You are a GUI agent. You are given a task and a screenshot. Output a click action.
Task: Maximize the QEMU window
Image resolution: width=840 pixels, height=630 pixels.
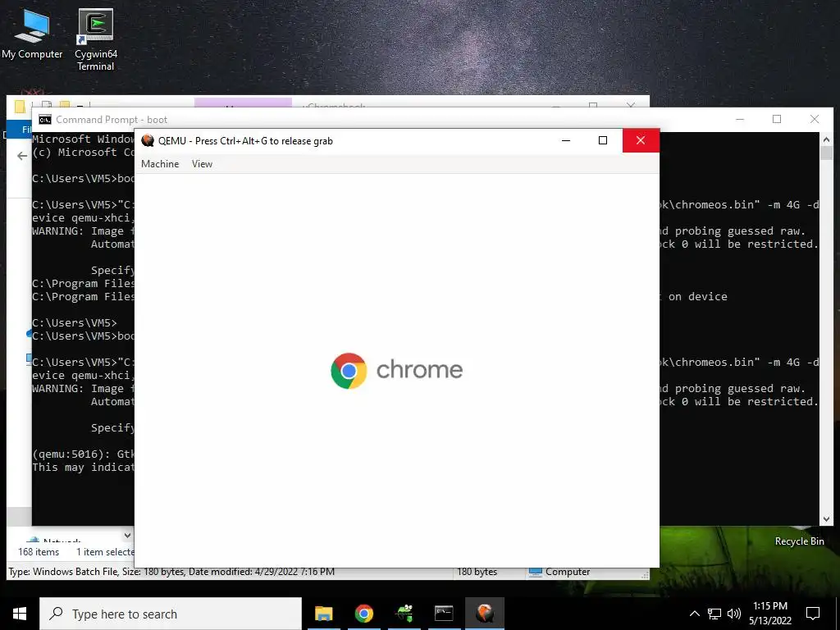point(603,140)
